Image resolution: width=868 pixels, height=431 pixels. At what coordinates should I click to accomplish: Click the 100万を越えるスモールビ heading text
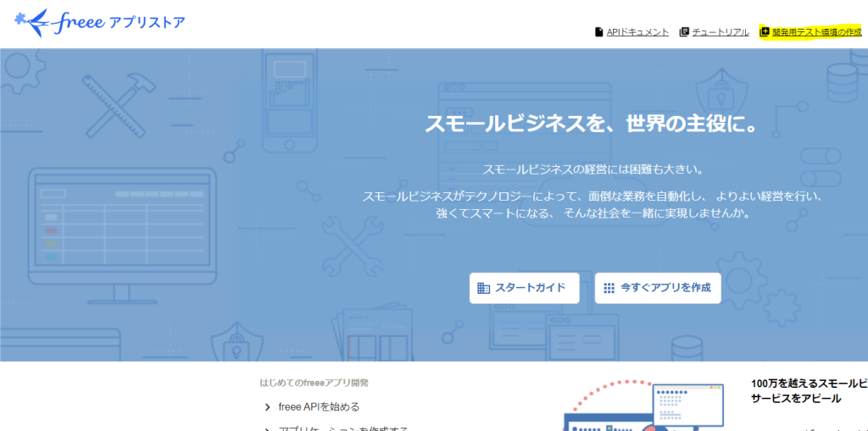click(810, 384)
